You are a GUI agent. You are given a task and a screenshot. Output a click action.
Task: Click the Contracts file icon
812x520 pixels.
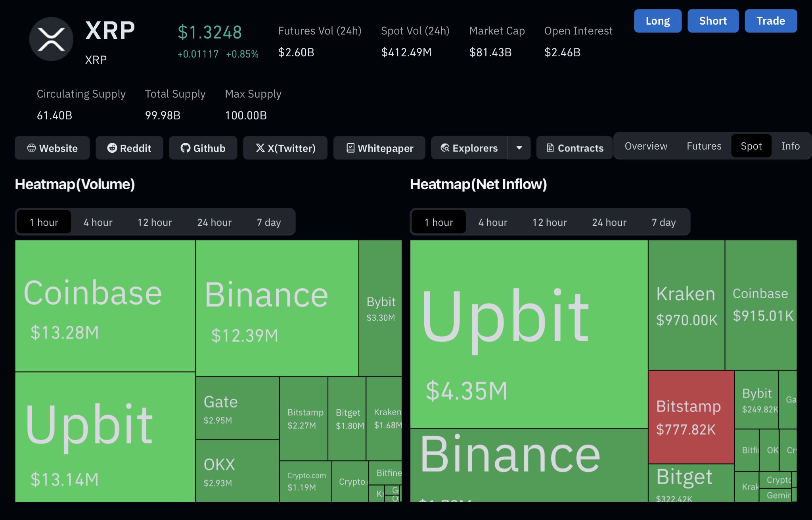(x=550, y=148)
